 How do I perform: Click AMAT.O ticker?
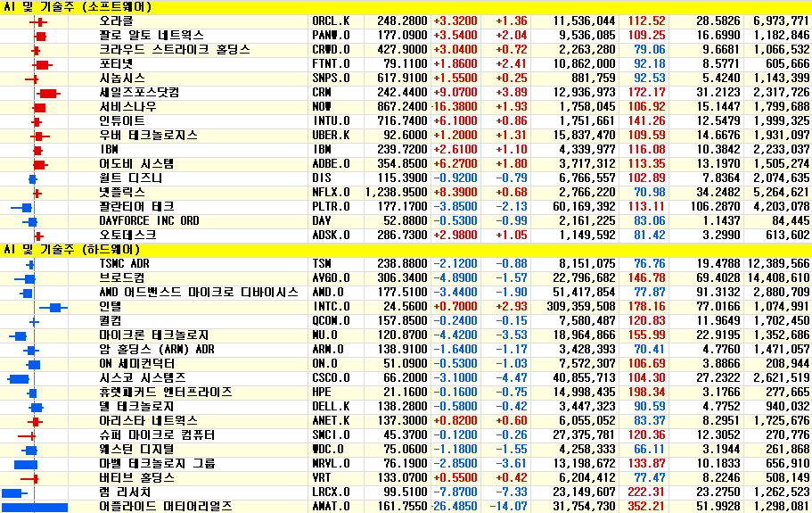click(x=331, y=506)
